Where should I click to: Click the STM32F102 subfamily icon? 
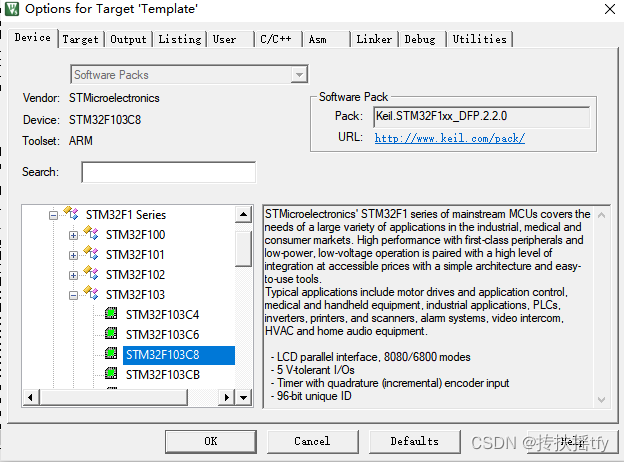(91, 273)
